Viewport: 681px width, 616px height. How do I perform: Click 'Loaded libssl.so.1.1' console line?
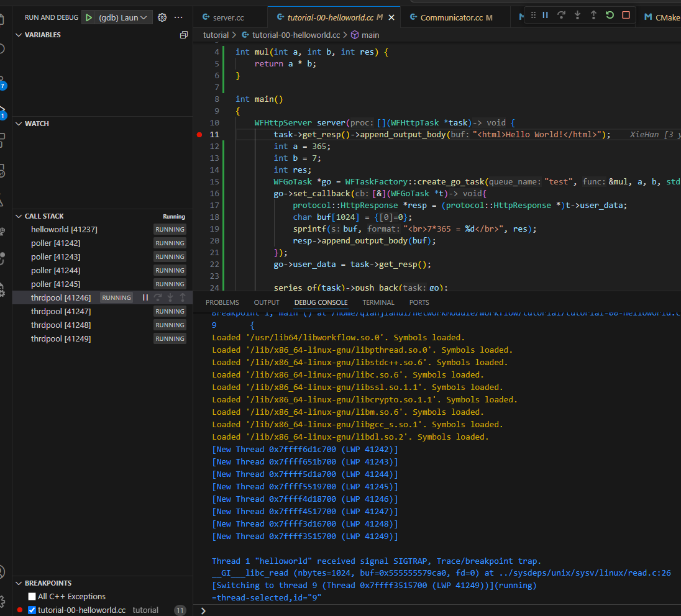(357, 387)
